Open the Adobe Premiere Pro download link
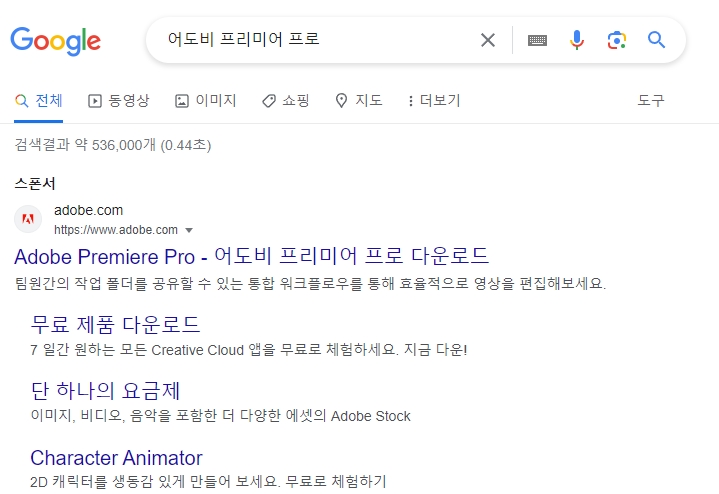This screenshot has width=719, height=494. pos(251,256)
